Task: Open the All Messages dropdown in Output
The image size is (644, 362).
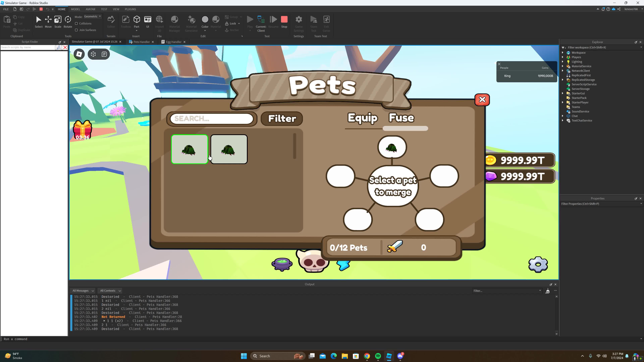Action: click(x=83, y=291)
